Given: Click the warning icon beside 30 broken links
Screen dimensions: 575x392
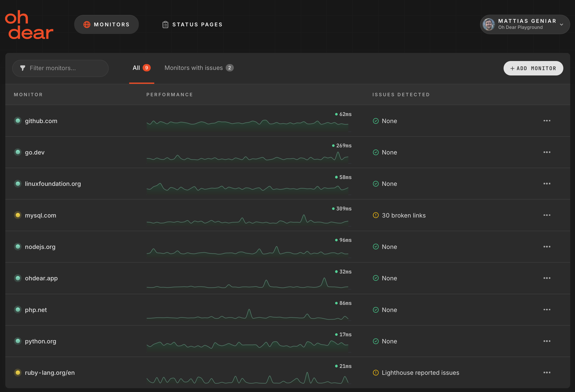Looking at the screenshot, I should tap(376, 215).
